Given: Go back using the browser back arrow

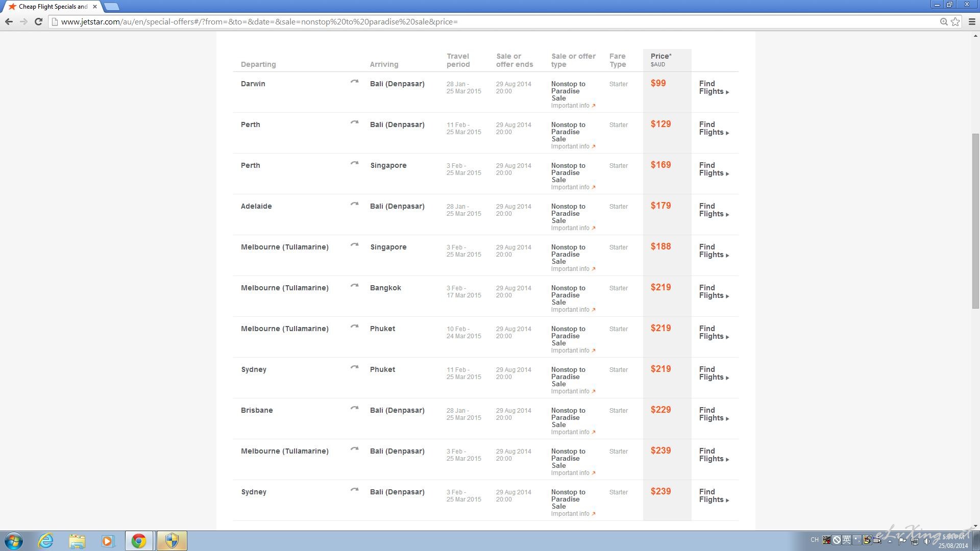Looking at the screenshot, I should [9, 21].
